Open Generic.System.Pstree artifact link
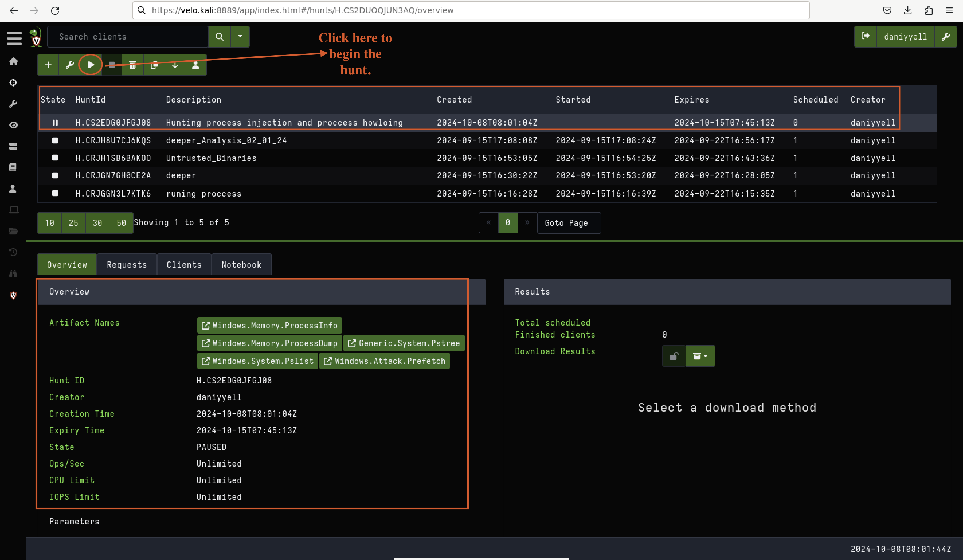The height and width of the screenshot is (560, 963). coord(404,343)
